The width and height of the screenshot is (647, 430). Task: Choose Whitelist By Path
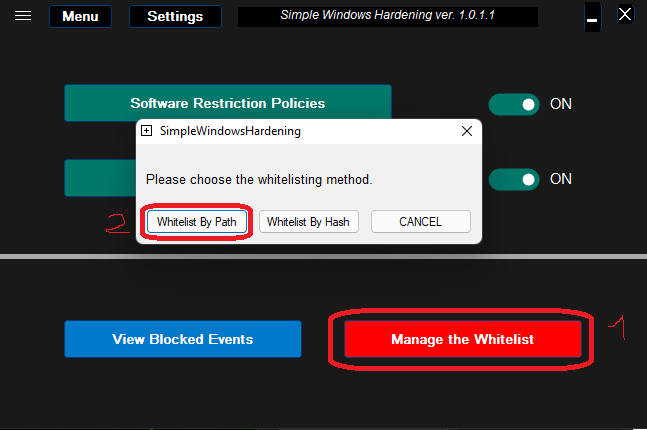197,222
